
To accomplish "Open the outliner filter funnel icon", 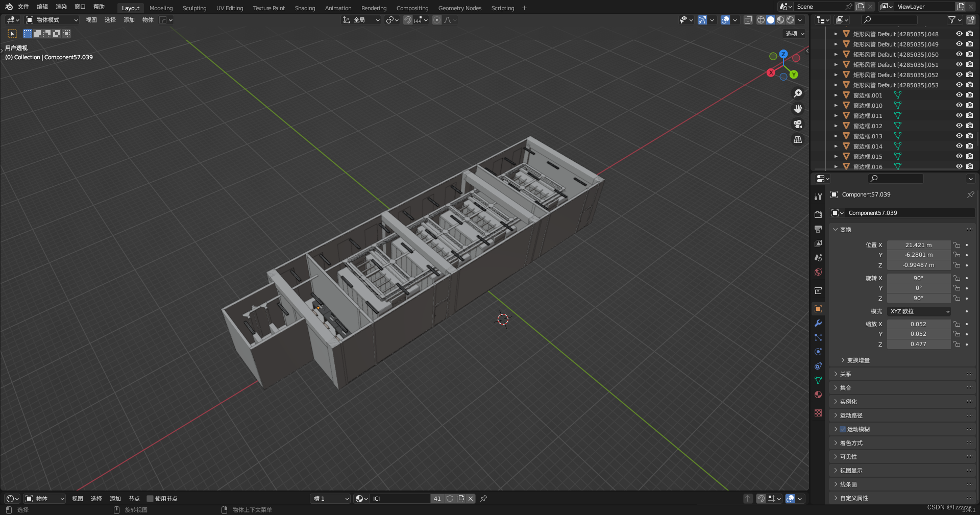I will click(x=952, y=19).
